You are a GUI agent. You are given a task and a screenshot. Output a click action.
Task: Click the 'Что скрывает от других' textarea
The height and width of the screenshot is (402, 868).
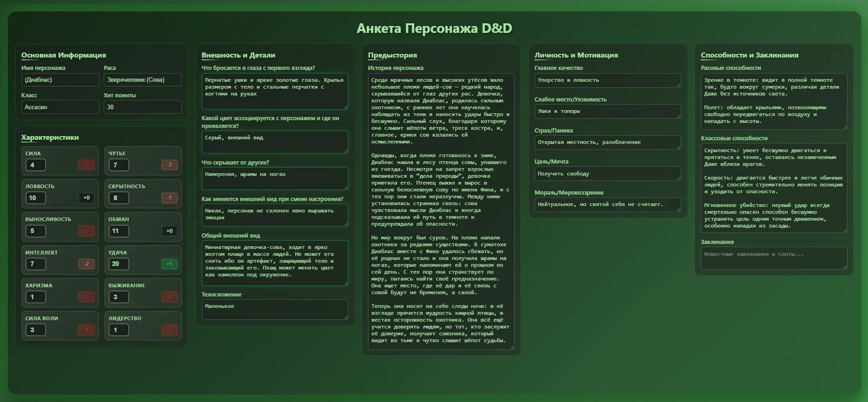275,178
